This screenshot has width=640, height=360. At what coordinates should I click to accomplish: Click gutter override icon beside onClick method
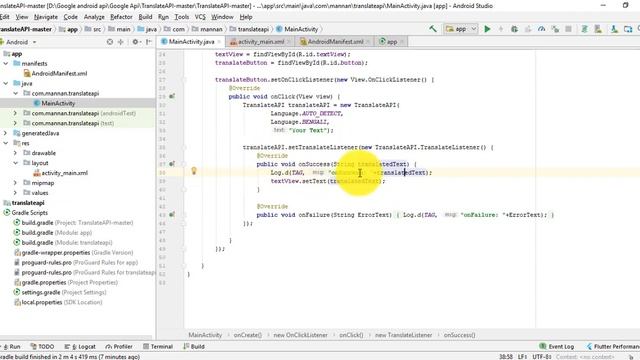click(172, 96)
